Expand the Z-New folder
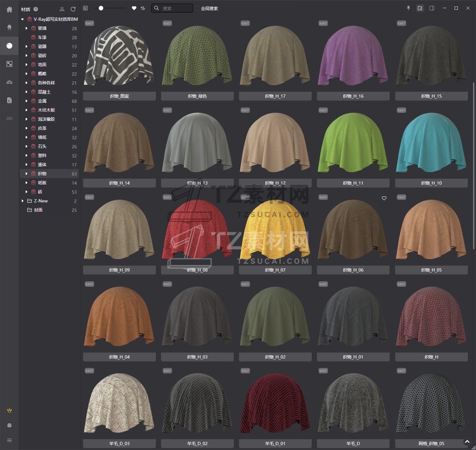 coord(22,201)
